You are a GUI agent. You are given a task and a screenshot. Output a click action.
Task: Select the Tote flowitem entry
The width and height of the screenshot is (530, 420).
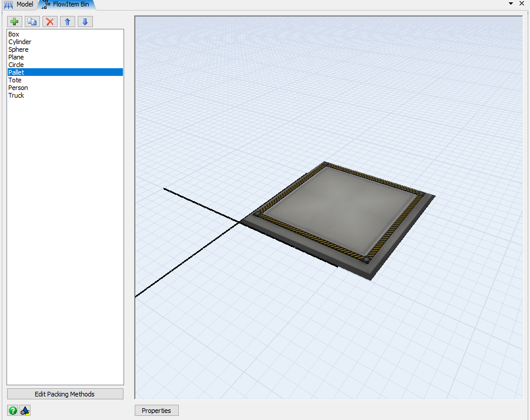15,80
